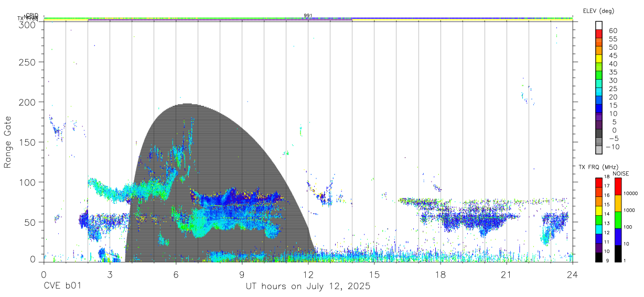Click the '200' tick on Range Gate axis
The height and width of the screenshot is (297, 644).
click(x=27, y=102)
